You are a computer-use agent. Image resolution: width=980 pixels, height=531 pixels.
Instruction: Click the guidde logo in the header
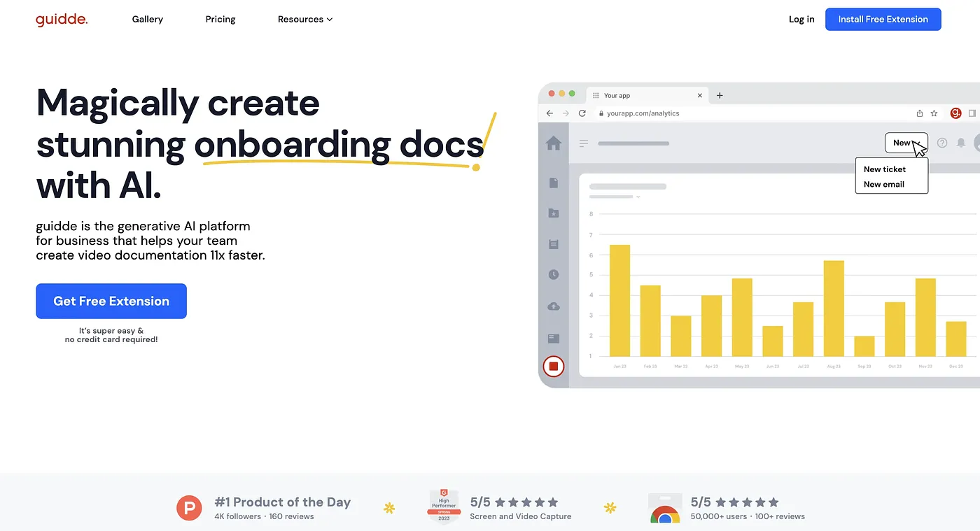62,20
